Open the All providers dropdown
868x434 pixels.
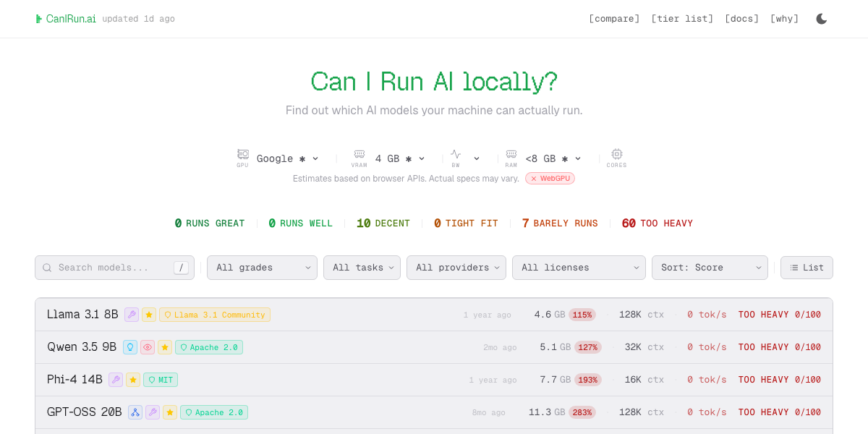click(456, 267)
